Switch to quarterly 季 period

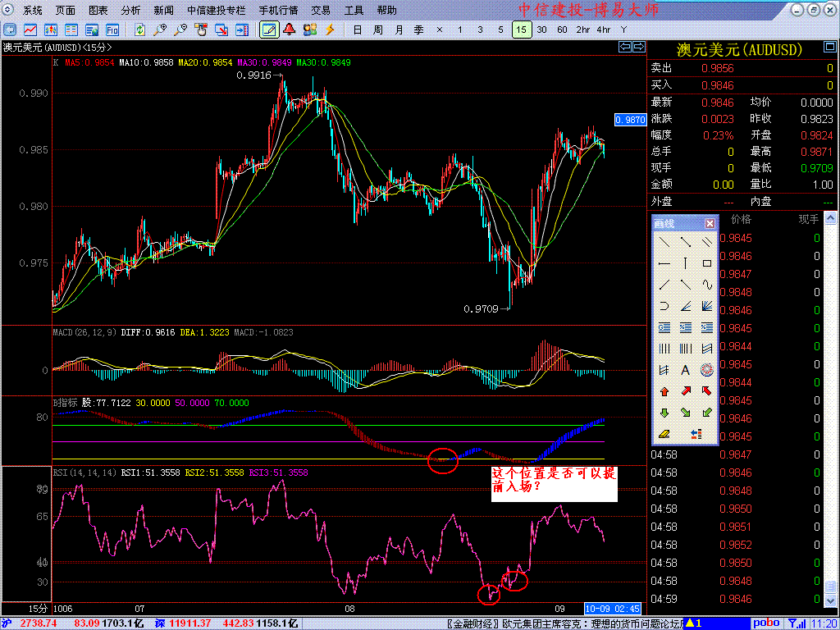pyautogui.click(x=419, y=30)
